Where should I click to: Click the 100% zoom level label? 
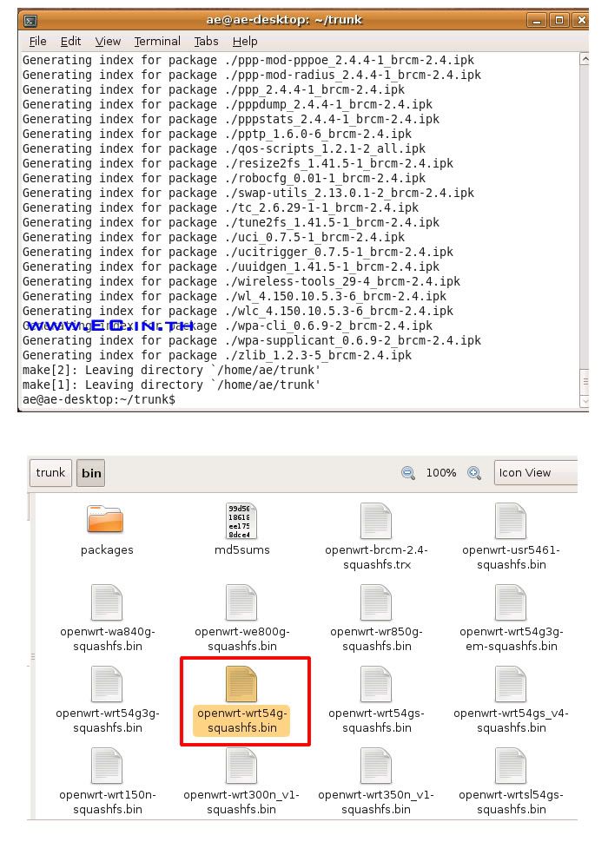coord(440,473)
